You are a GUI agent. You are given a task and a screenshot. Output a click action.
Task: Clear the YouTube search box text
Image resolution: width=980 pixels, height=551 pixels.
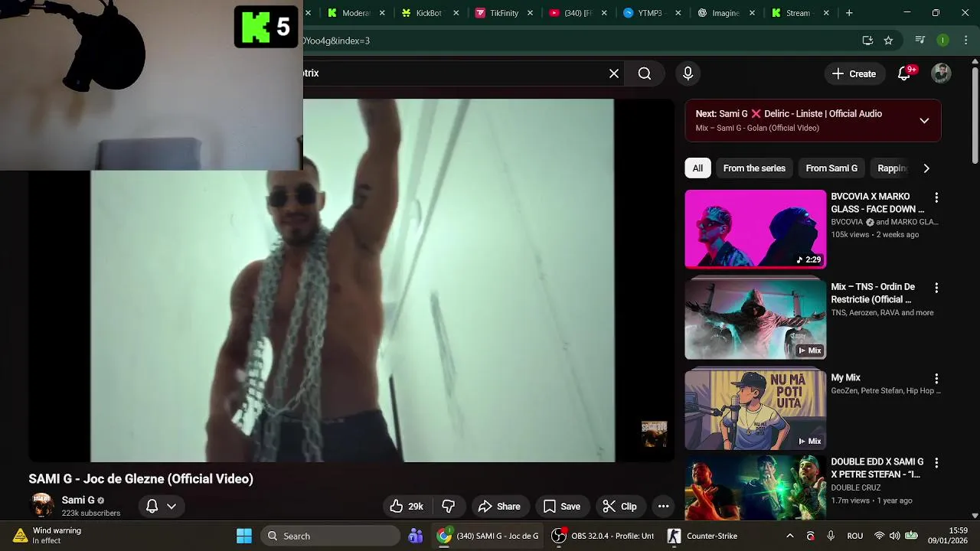(x=614, y=73)
